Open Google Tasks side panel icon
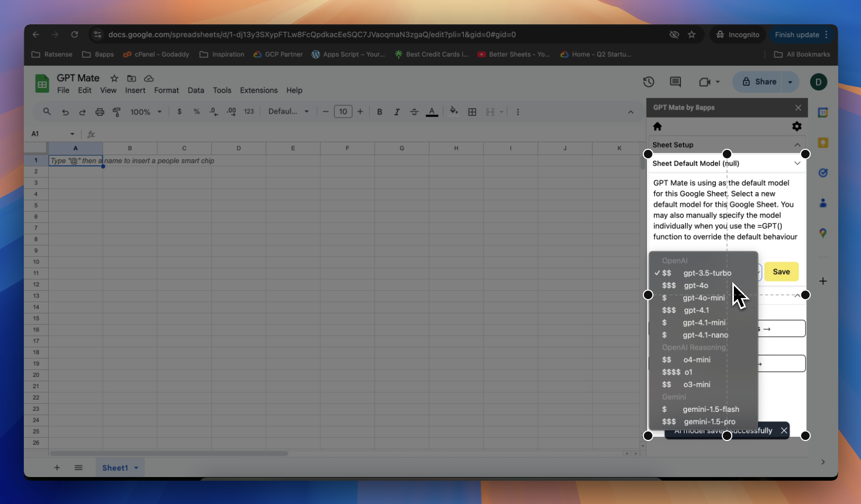 pyautogui.click(x=823, y=173)
